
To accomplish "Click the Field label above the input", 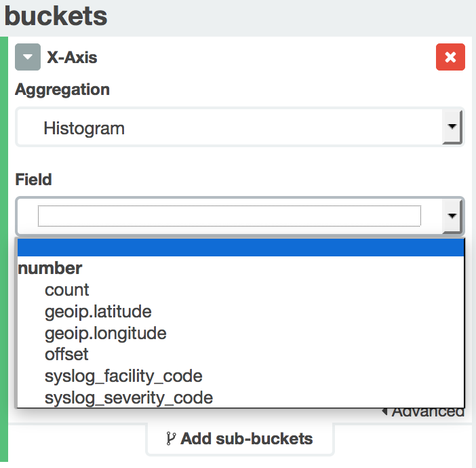I will pos(33,180).
